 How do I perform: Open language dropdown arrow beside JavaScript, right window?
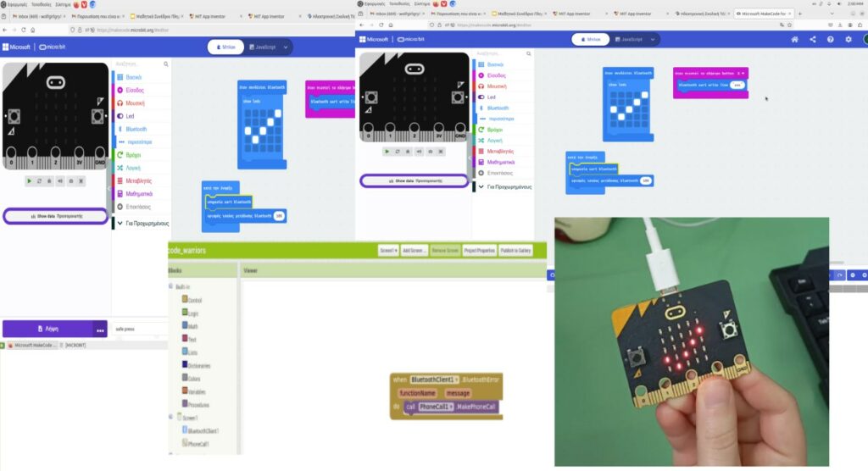(x=654, y=39)
